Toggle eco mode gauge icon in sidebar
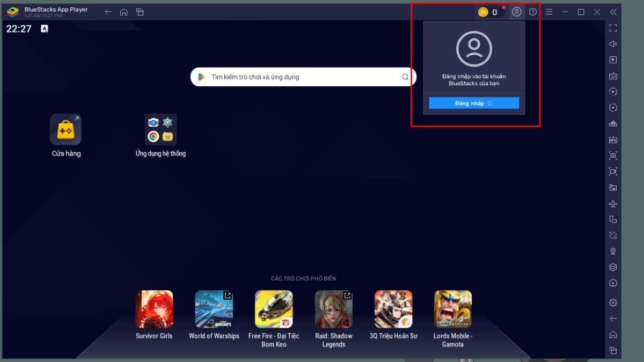The width and height of the screenshot is (644, 362). tap(613, 283)
